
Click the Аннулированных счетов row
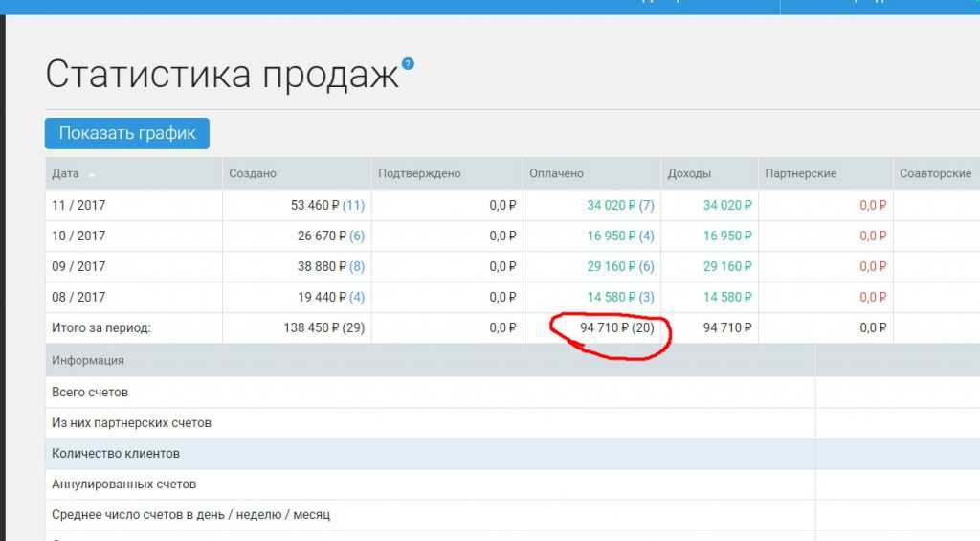(124, 485)
